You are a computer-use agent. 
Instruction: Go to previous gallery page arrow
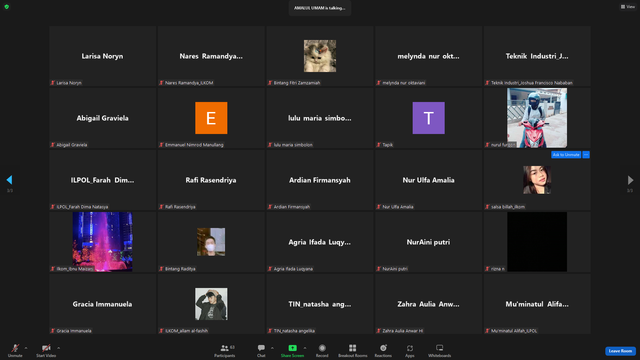coord(9,180)
